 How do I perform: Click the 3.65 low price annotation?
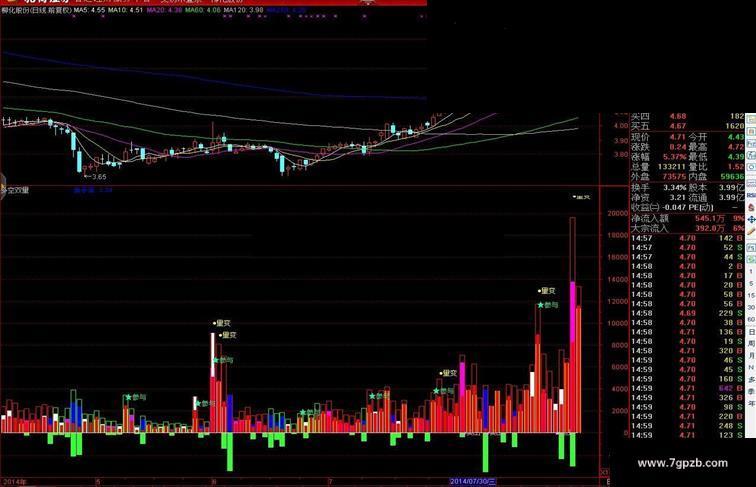[95, 176]
